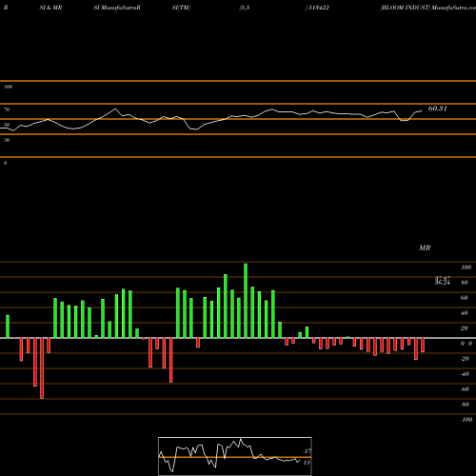
Task: Click the 'SI & MR' header text
Action: click(x=50, y=8)
